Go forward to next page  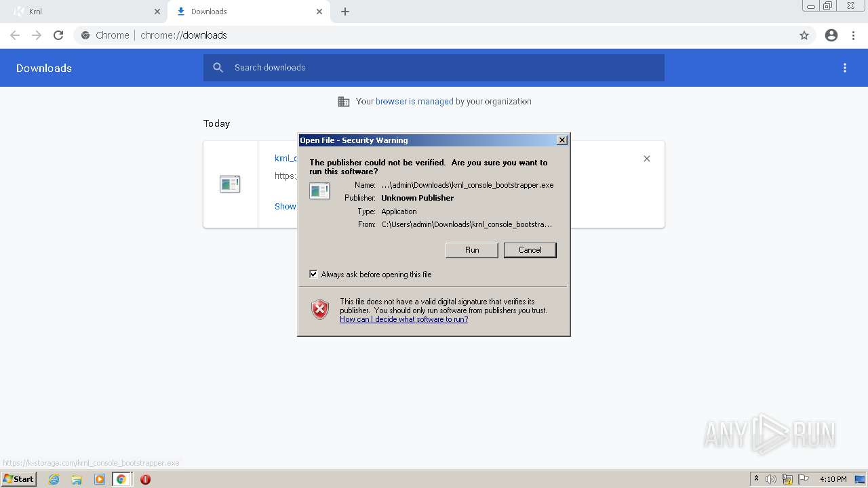pyautogui.click(x=37, y=35)
